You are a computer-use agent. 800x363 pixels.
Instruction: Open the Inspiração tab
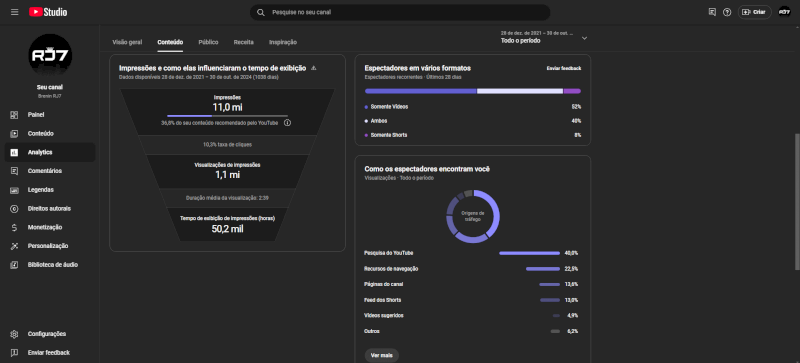(283, 42)
